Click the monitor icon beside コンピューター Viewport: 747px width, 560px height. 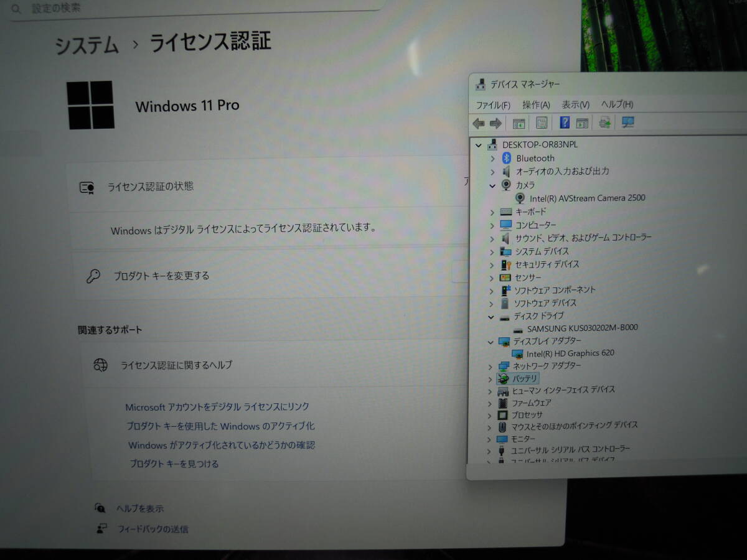[x=505, y=225]
